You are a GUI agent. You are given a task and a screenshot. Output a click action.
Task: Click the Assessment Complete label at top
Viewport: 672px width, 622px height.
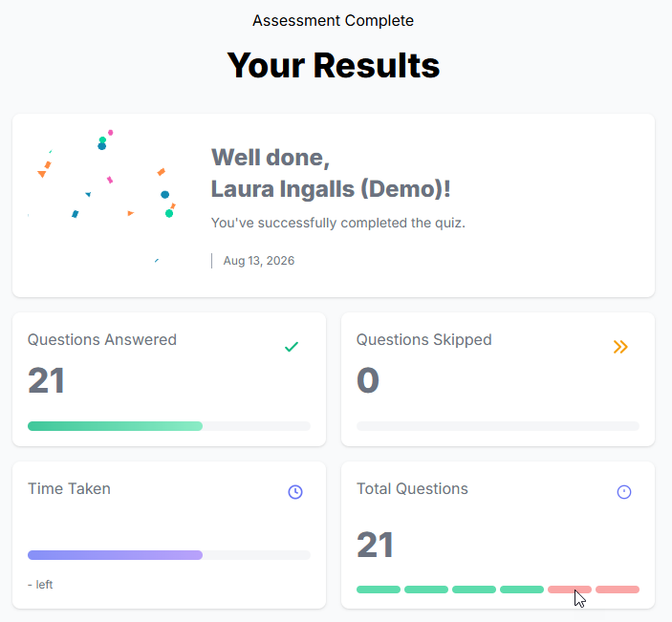pos(333,21)
